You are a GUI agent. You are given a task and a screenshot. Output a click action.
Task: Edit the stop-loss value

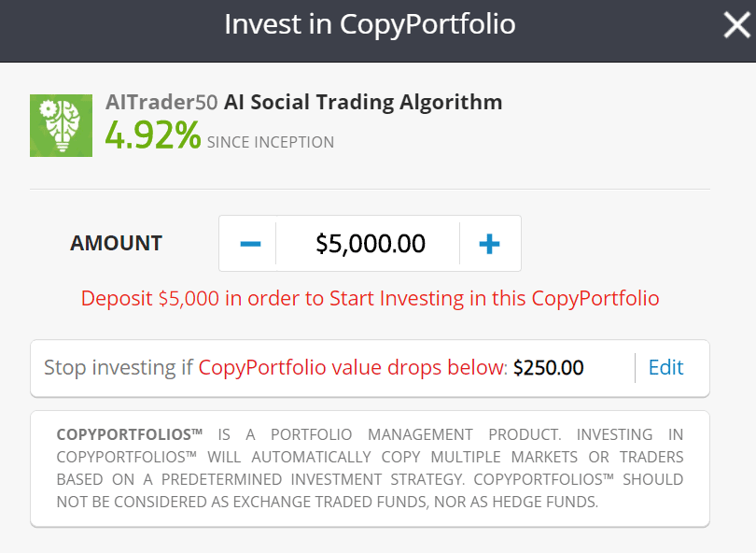click(x=665, y=368)
